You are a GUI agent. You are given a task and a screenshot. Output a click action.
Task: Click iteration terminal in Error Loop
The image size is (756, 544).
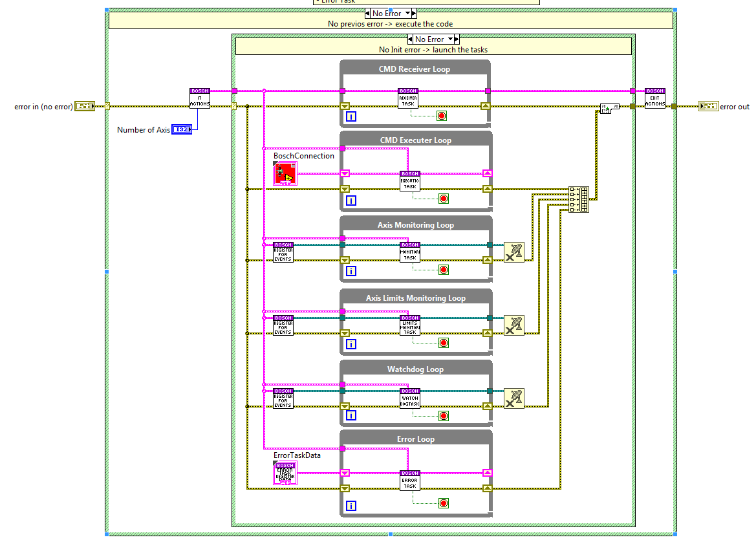coord(351,506)
